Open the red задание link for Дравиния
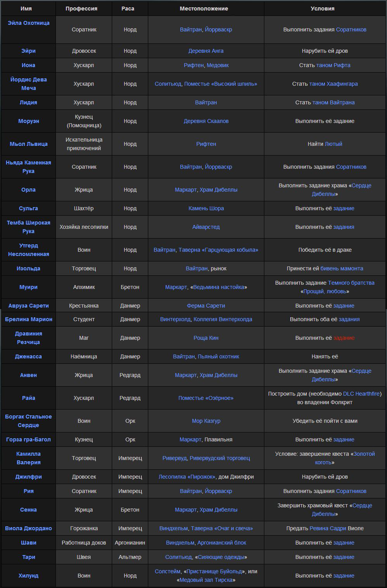Screen dimensions: 387x588 tap(344, 338)
